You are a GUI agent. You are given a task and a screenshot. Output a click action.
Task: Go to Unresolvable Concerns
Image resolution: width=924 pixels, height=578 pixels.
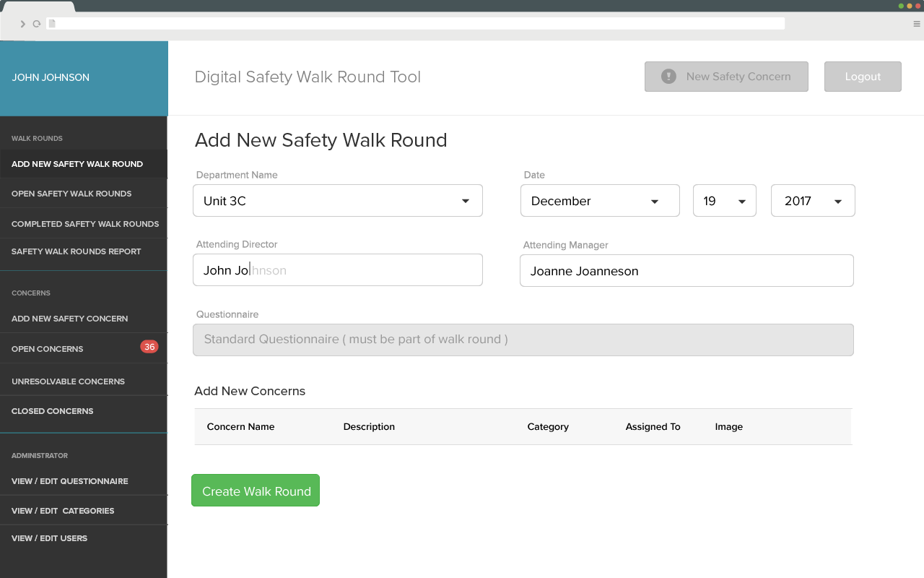click(84, 381)
